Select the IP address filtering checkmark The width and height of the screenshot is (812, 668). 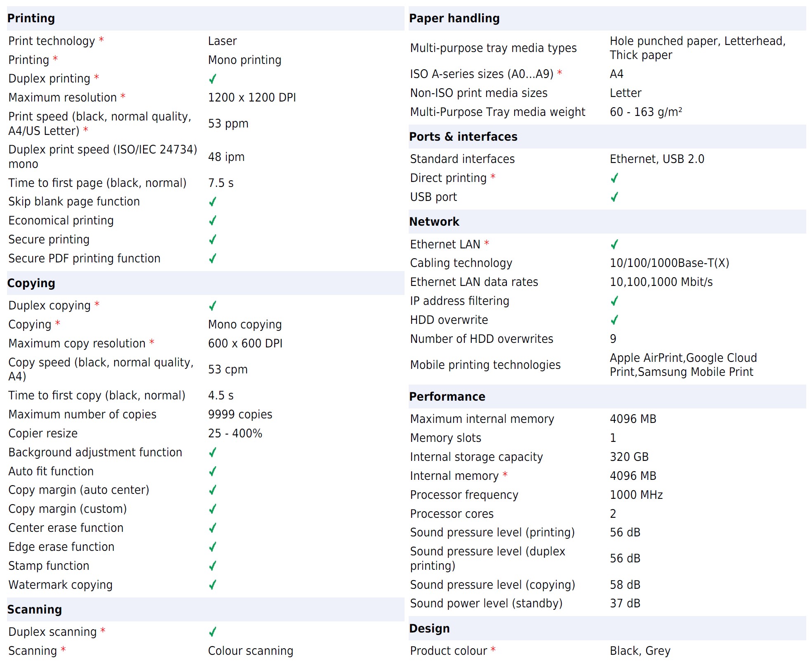(614, 301)
